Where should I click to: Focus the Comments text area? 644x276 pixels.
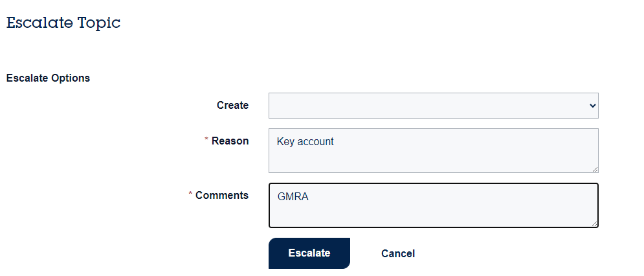(433, 205)
